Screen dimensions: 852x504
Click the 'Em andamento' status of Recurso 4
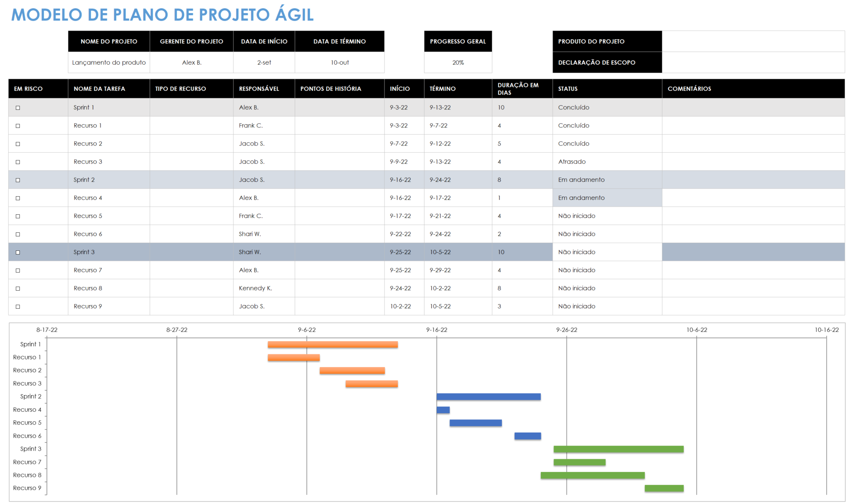point(607,198)
